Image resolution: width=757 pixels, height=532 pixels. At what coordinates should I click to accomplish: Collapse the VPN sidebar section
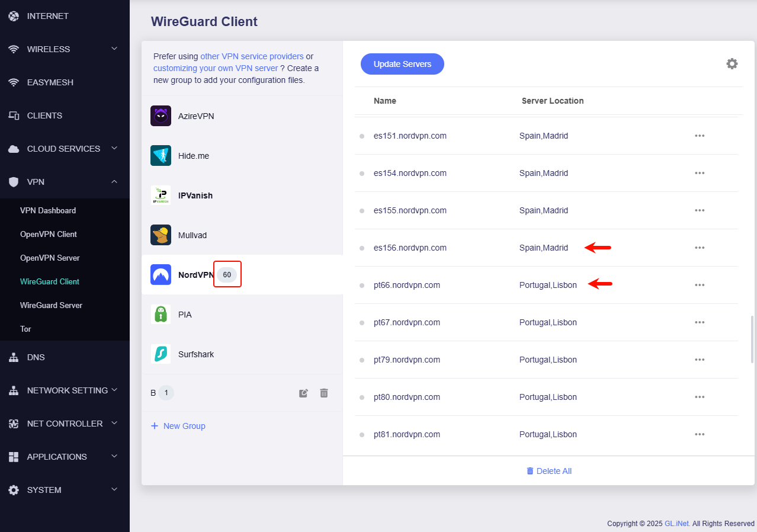pyautogui.click(x=114, y=182)
